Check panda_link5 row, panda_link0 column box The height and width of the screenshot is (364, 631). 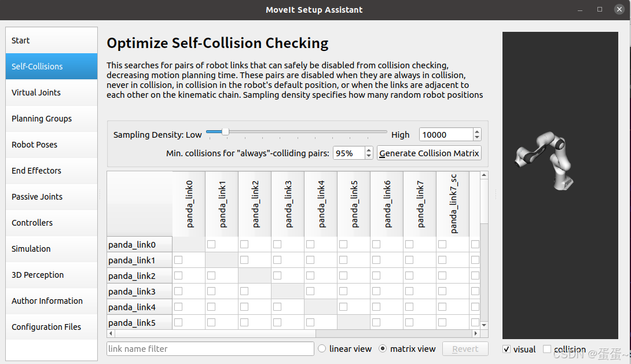point(178,322)
